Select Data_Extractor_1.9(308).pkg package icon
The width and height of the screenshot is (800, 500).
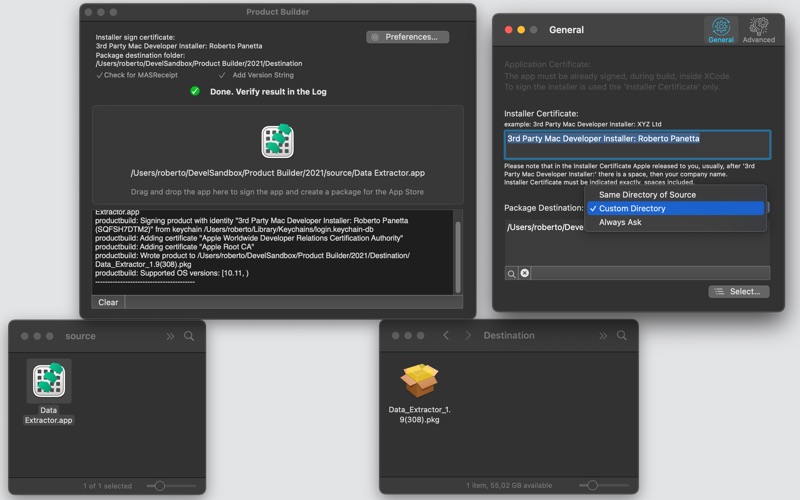[419, 380]
